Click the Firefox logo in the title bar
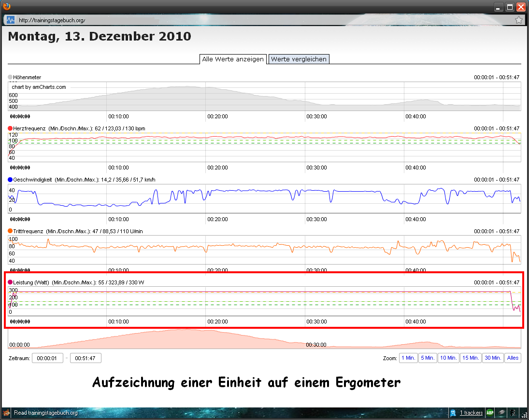Image resolution: width=529 pixels, height=420 pixels. pos(6,6)
